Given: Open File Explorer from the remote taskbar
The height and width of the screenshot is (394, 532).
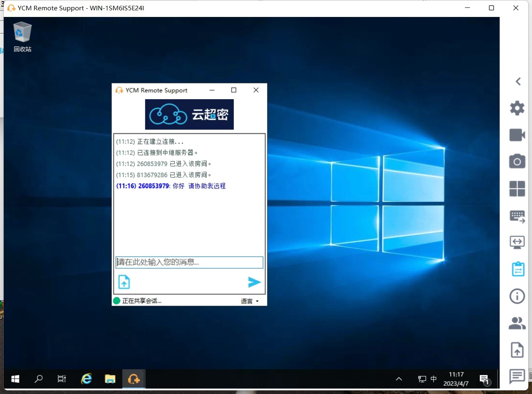Looking at the screenshot, I should pos(110,379).
